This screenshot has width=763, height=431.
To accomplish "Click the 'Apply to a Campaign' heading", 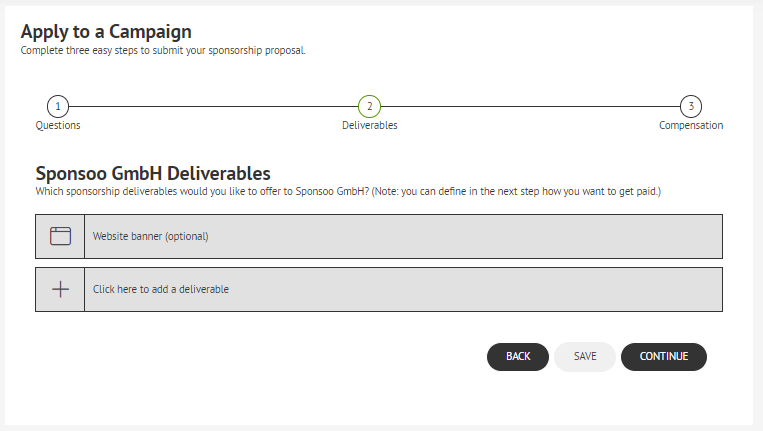I will pyautogui.click(x=106, y=32).
